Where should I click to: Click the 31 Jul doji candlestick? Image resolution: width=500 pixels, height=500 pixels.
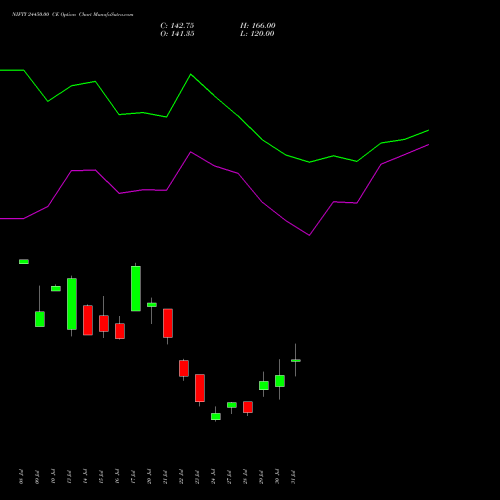[296, 360]
